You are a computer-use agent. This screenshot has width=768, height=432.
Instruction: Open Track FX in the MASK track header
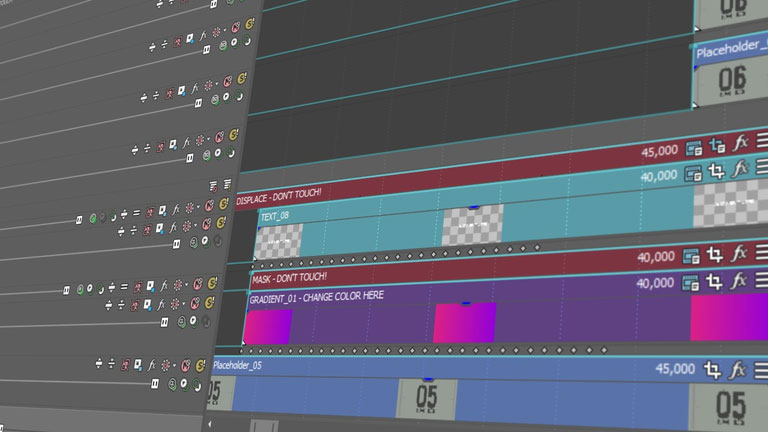point(164,285)
